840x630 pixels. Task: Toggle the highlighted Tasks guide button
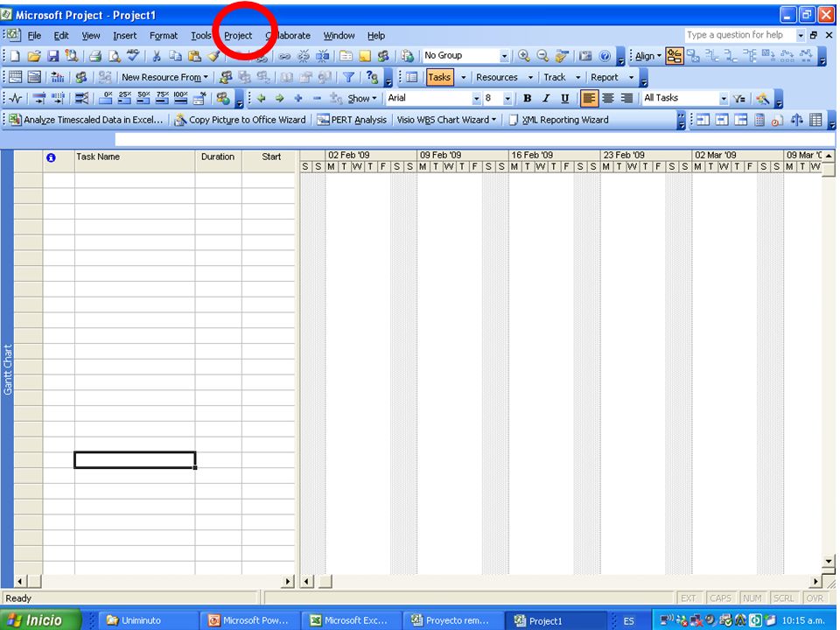(x=439, y=77)
